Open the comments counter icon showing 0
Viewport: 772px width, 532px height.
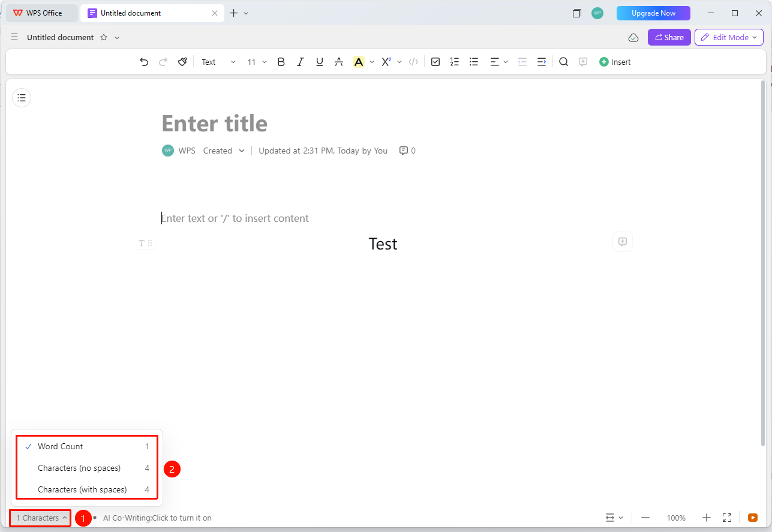click(407, 151)
